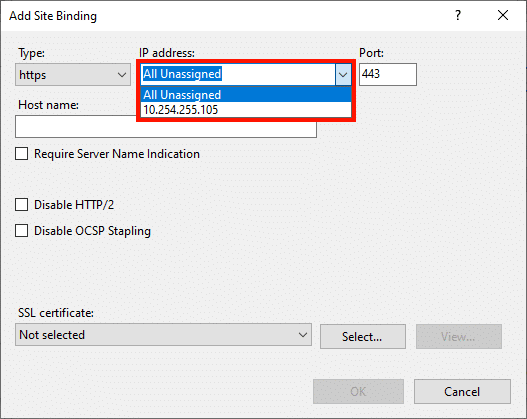Click the Not selected certificate text
This screenshot has height=419, width=527.
[x=52, y=335]
